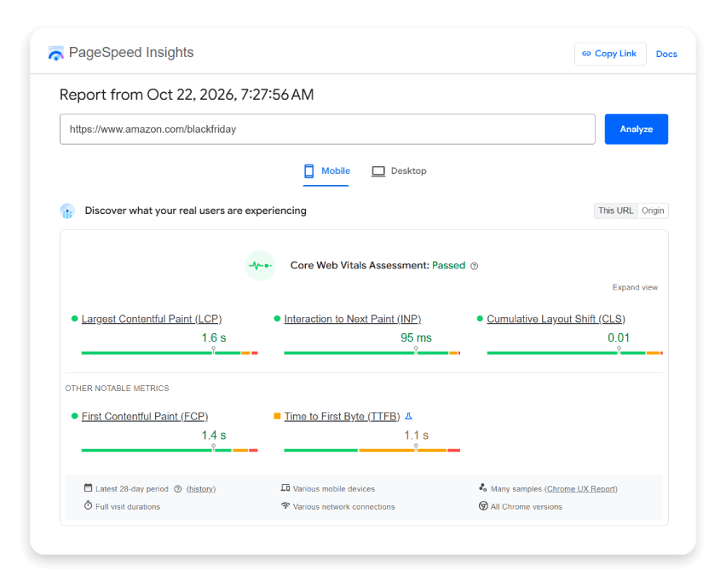Open Interaction to Next Paint (INP) link
Screen dimensions: 726x588
[353, 319]
